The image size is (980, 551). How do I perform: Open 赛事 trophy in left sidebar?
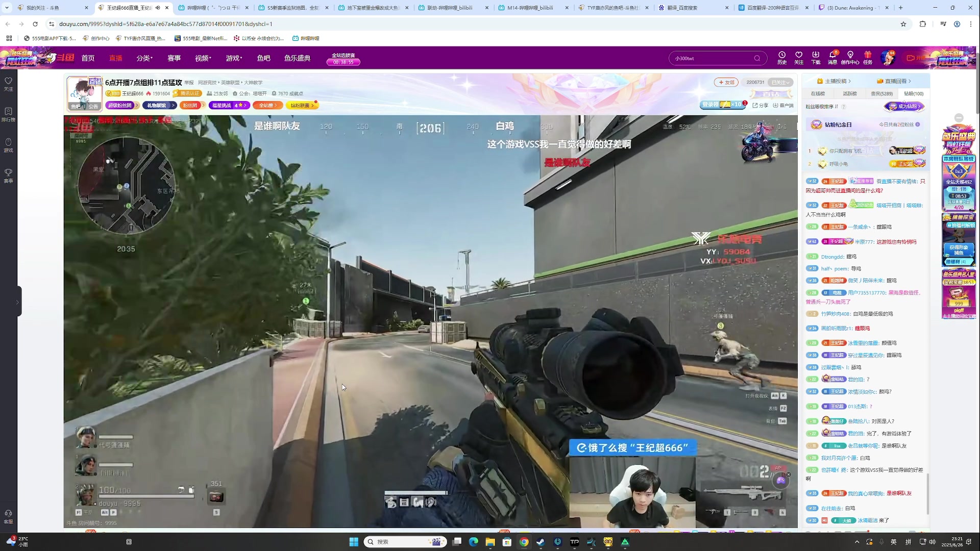coord(8,176)
